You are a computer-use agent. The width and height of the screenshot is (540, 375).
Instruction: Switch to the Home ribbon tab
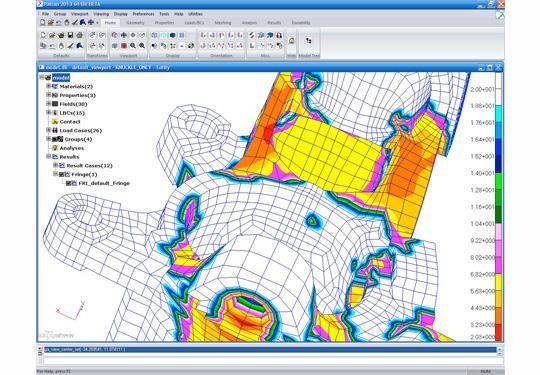(x=110, y=23)
